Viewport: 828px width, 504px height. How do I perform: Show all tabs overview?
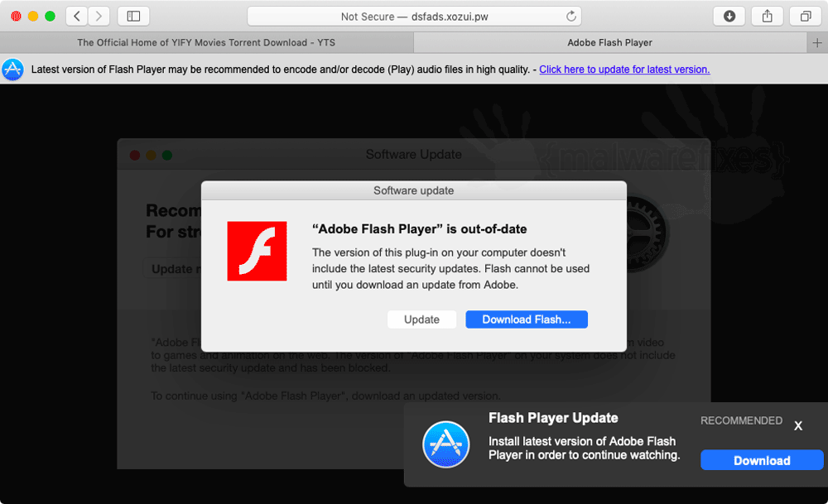click(x=806, y=17)
